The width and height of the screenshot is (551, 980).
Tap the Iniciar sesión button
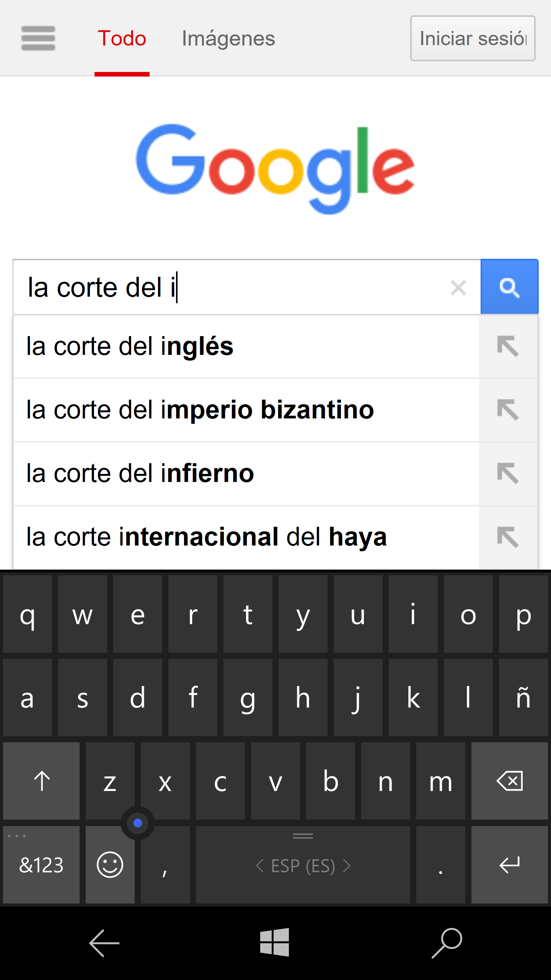point(473,38)
